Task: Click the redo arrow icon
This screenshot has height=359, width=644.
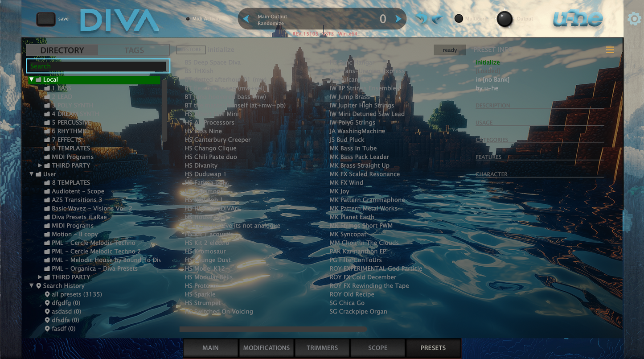Action: 436,19
